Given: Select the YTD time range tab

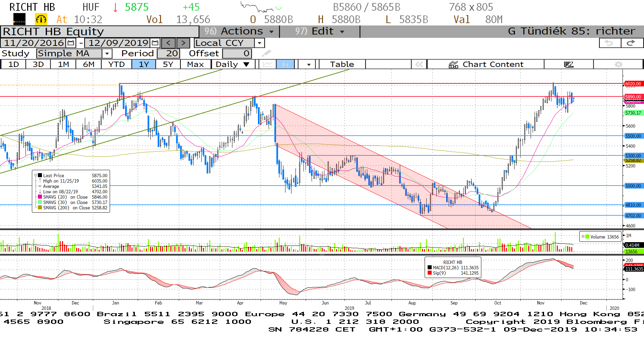Looking at the screenshot, I should [116, 64].
